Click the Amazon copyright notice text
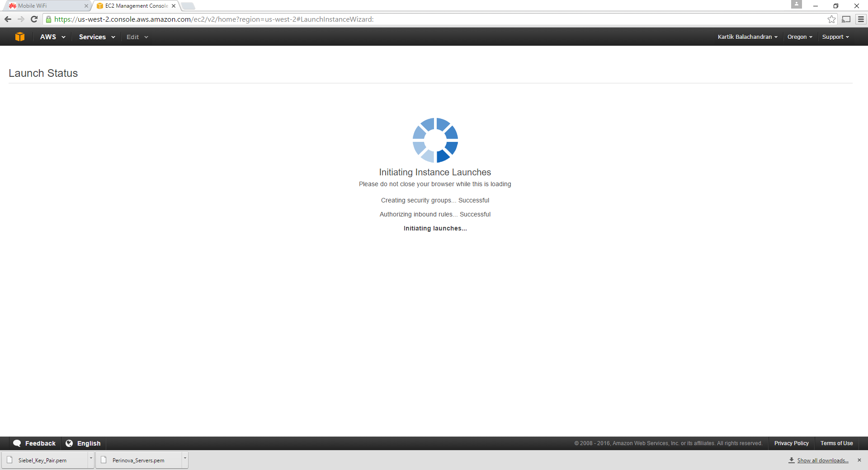The image size is (868, 470). [668, 443]
